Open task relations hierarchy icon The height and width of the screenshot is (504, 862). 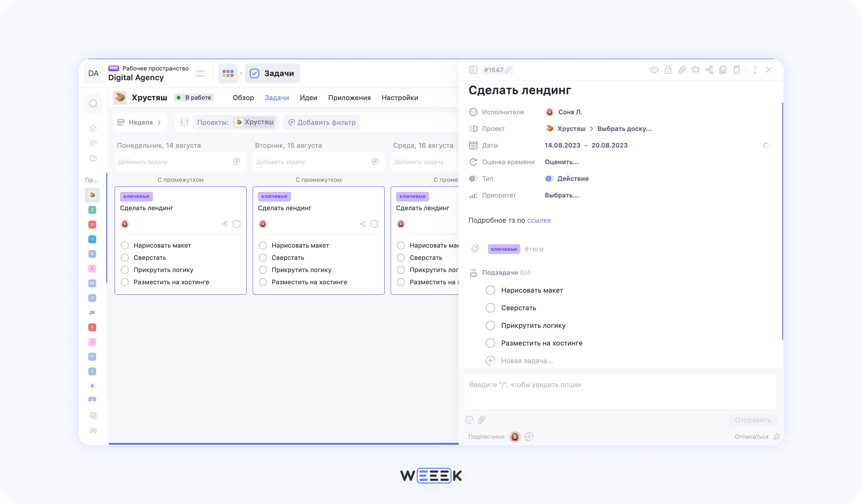click(x=710, y=70)
